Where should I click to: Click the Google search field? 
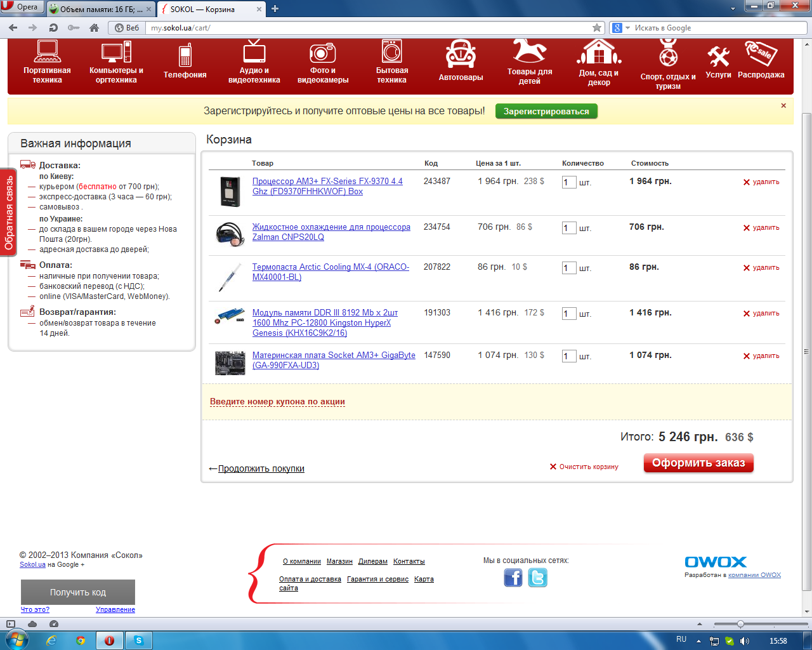[720, 27]
